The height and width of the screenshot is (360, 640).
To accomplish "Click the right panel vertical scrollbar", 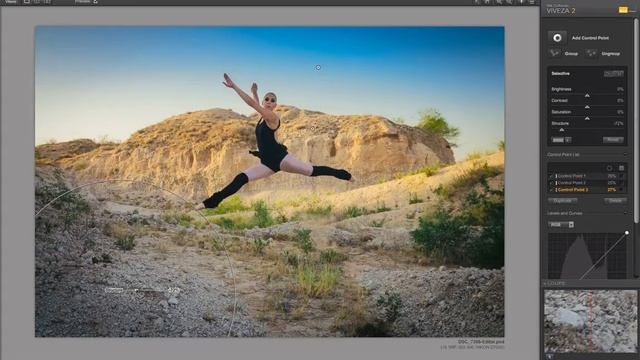I will coord(637,120).
